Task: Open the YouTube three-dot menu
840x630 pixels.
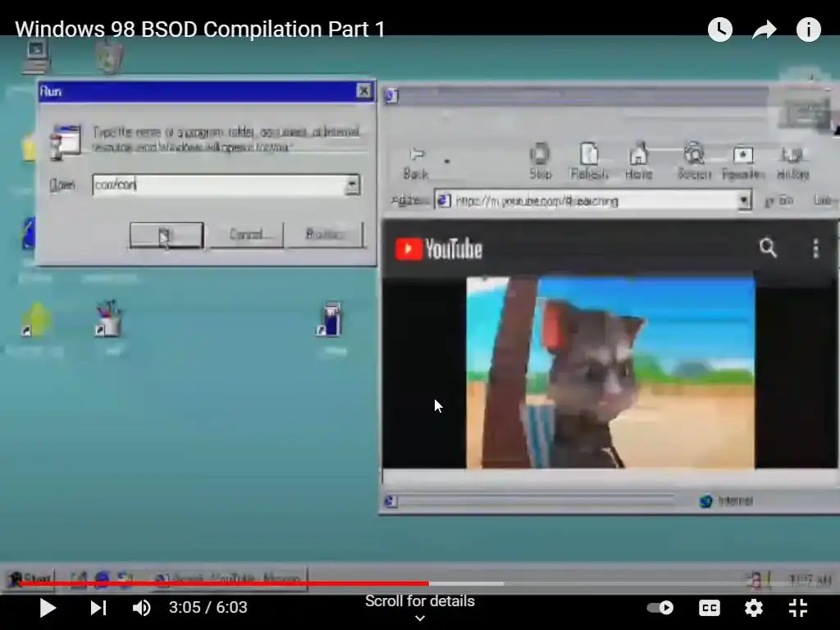Action: pos(816,249)
